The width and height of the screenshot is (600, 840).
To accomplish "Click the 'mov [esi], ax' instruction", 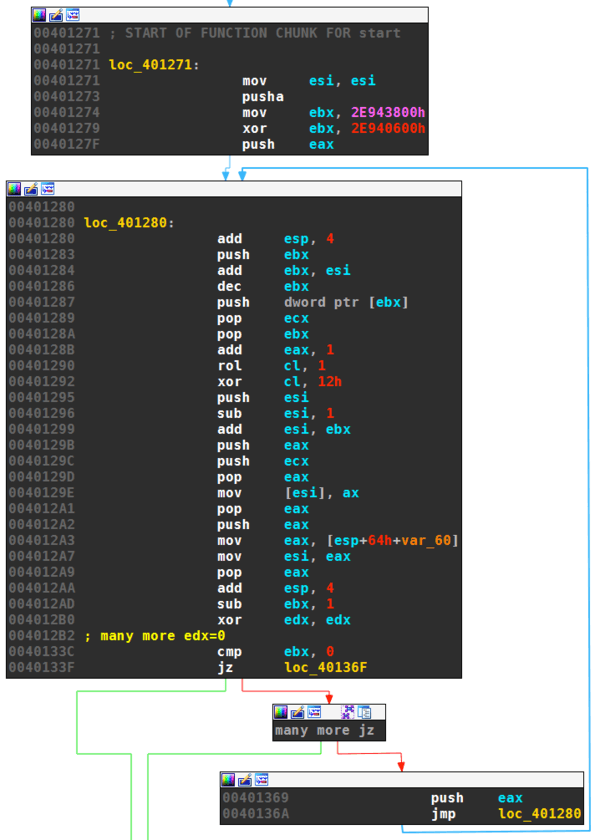I will click(288, 493).
